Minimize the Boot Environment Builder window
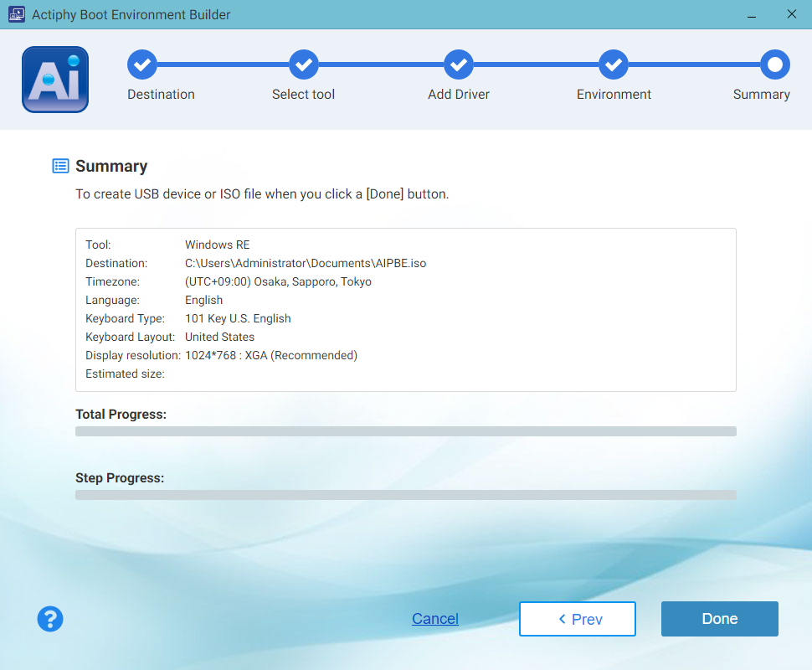 tap(753, 14)
